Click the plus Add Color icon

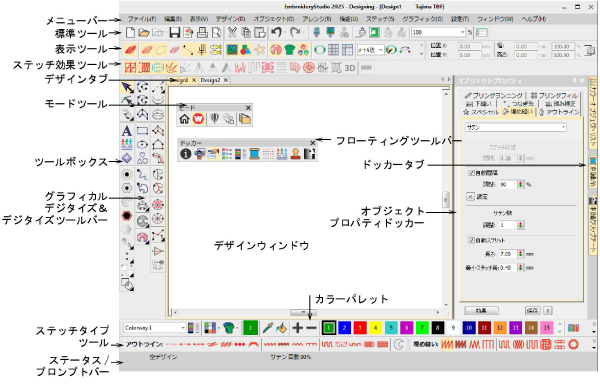click(x=297, y=328)
